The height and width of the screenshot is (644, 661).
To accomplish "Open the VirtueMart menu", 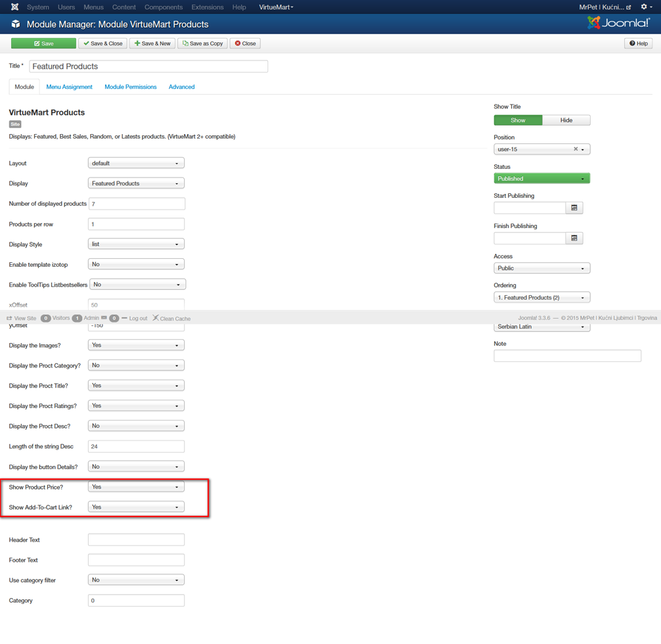I will 276,7.
